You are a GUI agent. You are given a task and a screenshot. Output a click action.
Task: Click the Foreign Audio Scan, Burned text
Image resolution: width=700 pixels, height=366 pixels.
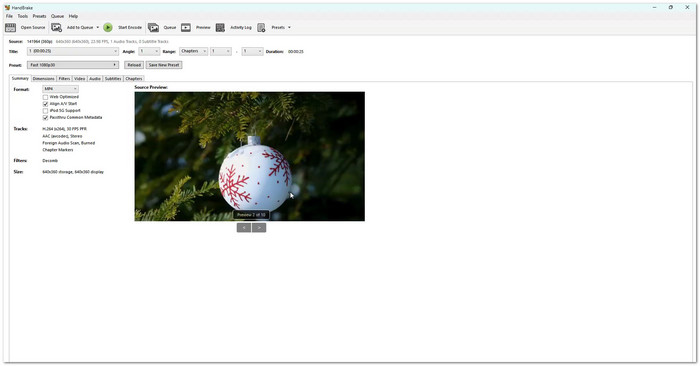(x=68, y=143)
